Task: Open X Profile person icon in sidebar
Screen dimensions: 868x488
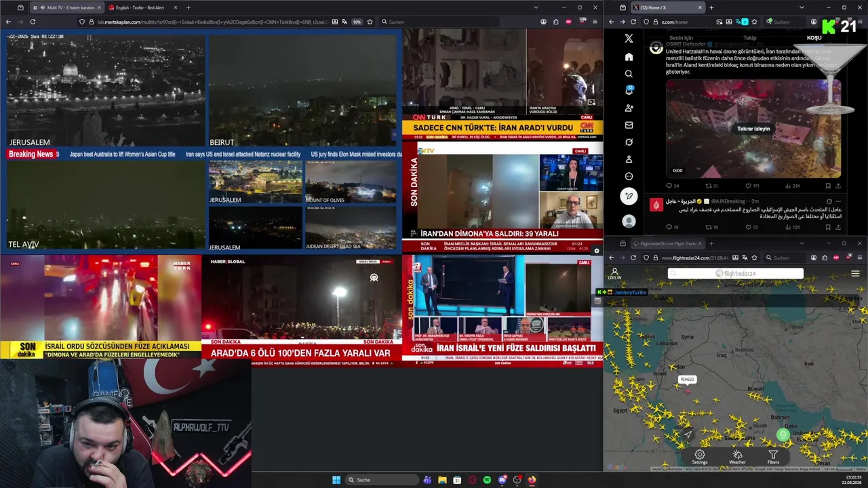Action: (x=629, y=159)
